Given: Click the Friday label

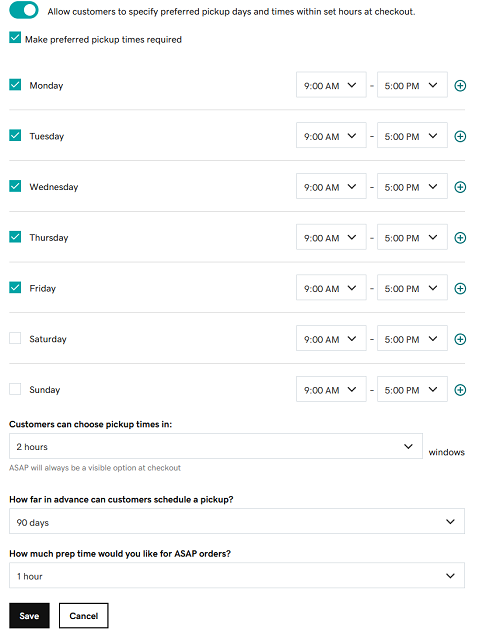Looking at the screenshot, I should click(43, 288).
